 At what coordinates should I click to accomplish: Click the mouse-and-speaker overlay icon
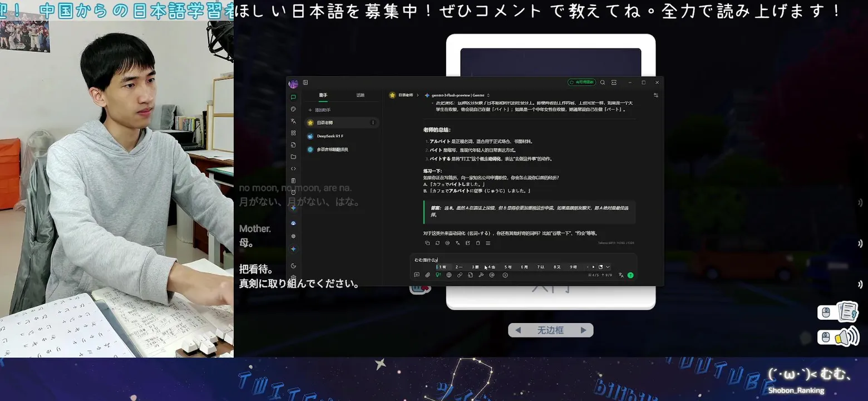click(x=839, y=337)
